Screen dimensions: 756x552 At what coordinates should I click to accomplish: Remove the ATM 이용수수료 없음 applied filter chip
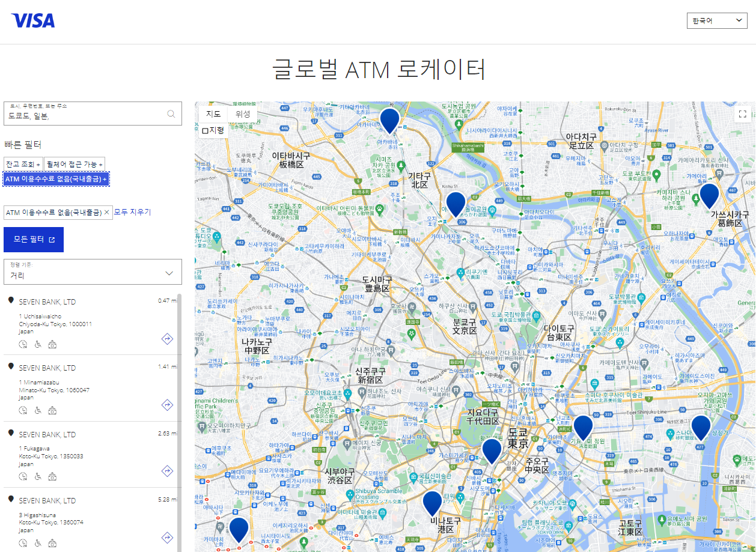[x=107, y=212]
